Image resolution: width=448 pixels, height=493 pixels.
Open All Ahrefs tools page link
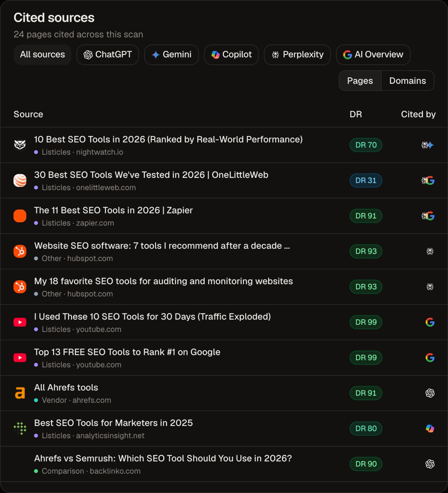[66, 387]
